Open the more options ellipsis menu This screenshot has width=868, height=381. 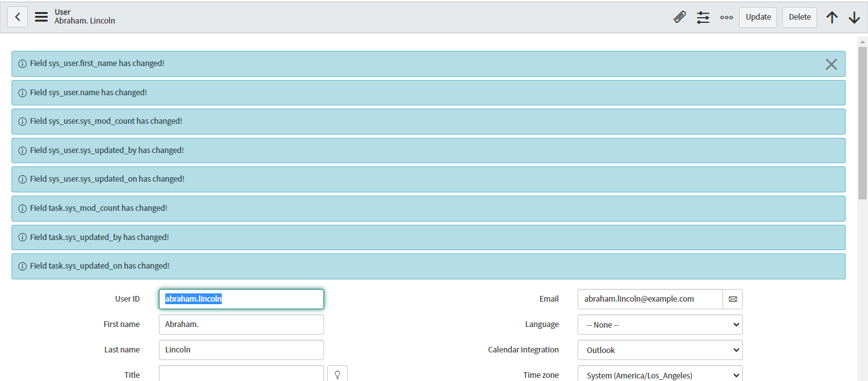pos(726,17)
